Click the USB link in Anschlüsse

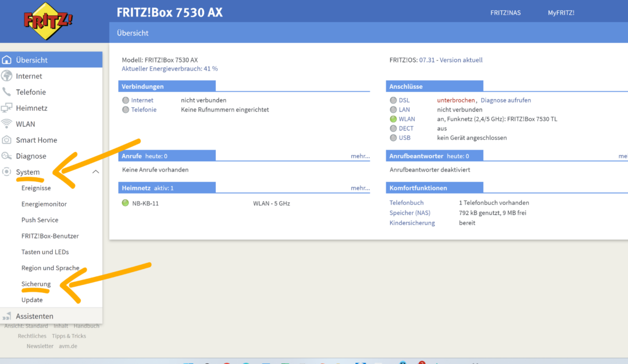pyautogui.click(x=405, y=138)
